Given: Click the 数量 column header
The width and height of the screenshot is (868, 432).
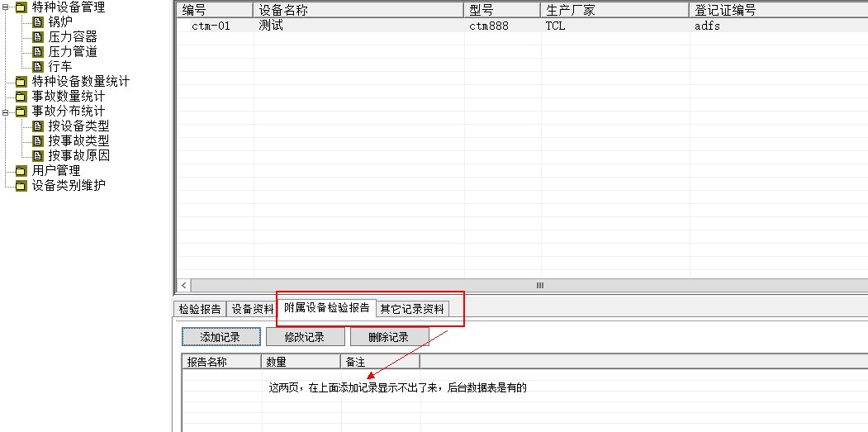Looking at the screenshot, I should click(301, 362).
